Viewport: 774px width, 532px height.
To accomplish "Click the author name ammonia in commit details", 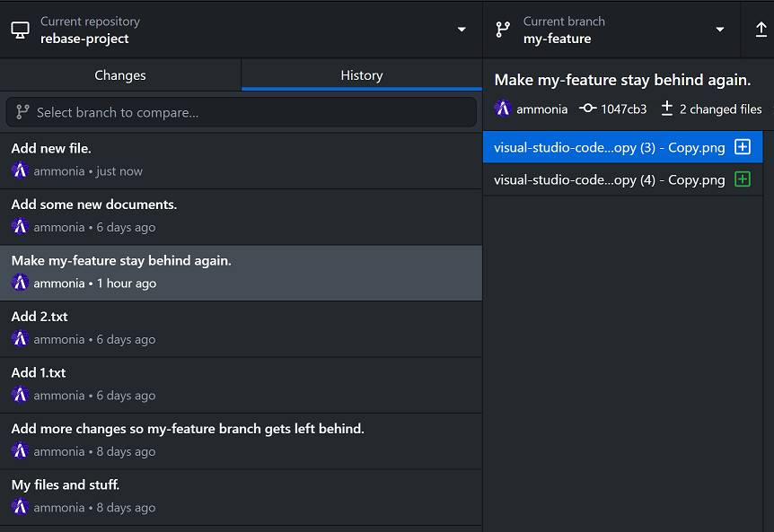I will 541,109.
